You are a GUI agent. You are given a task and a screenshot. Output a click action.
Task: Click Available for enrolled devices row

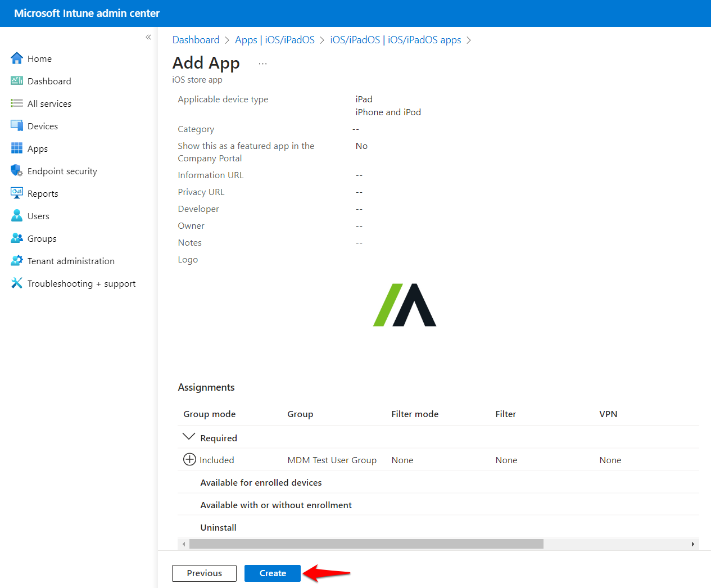[438, 482]
